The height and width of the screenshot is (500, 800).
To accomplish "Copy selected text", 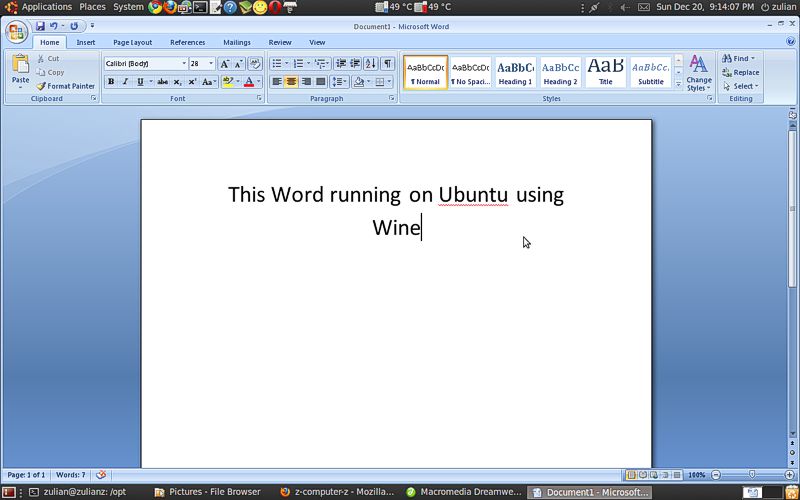I will [51, 72].
